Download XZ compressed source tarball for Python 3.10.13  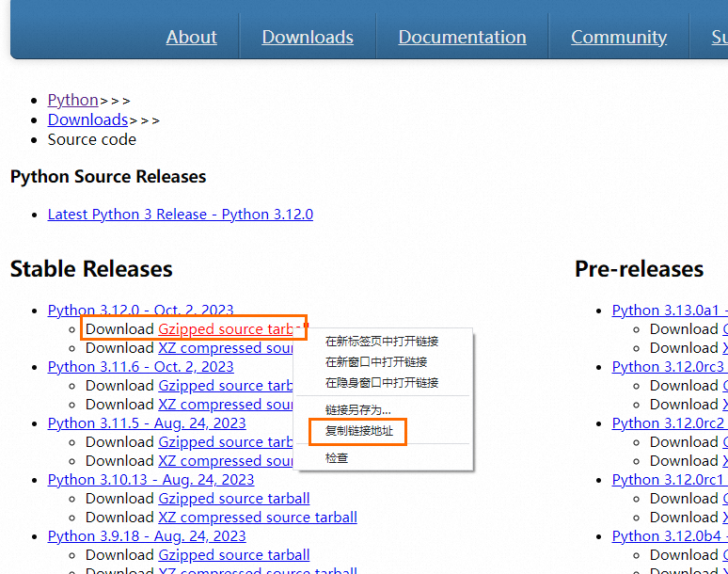point(258,518)
